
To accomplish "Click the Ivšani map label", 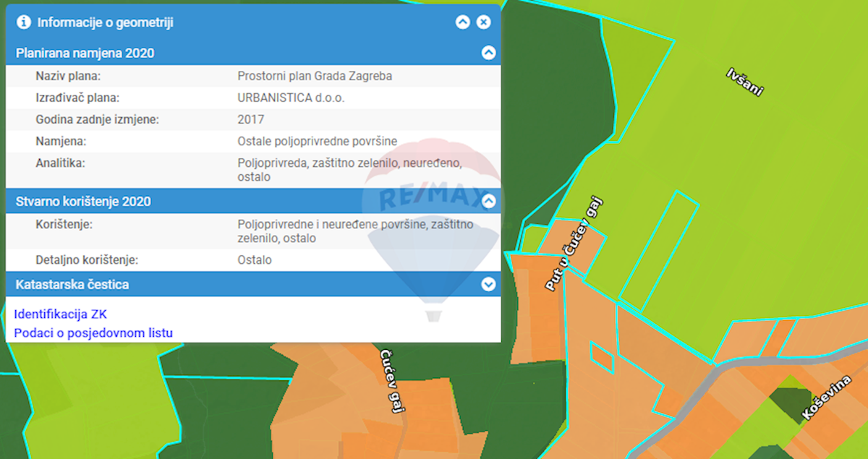I will (745, 82).
